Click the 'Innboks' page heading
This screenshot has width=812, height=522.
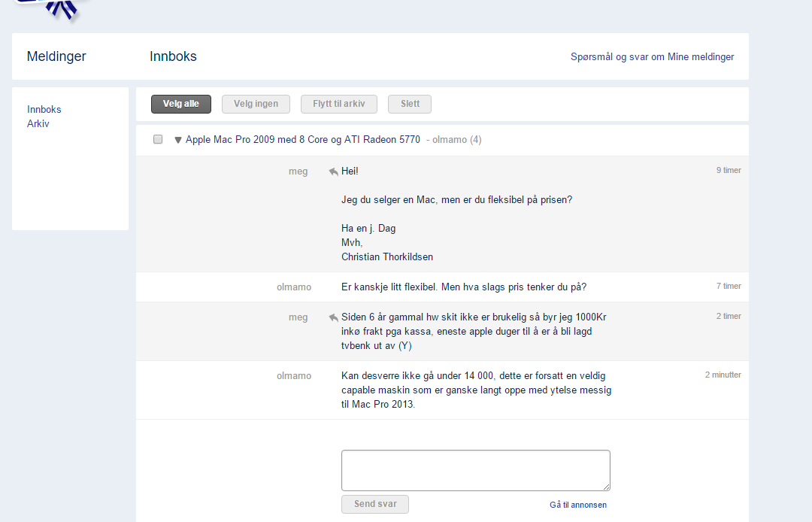tap(173, 56)
